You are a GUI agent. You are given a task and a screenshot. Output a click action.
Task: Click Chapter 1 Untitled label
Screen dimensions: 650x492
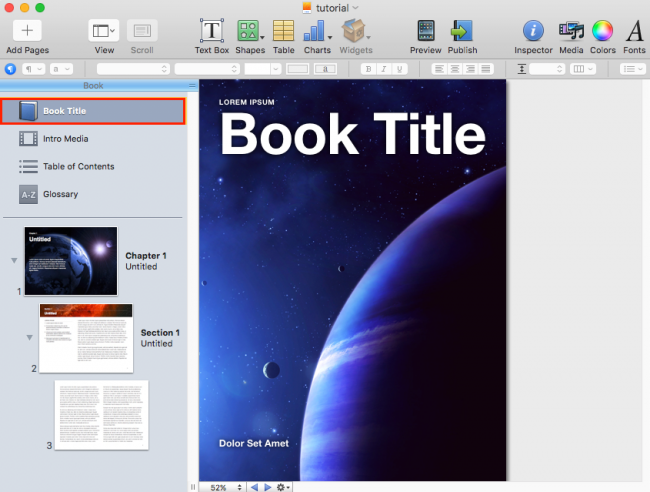(x=146, y=261)
